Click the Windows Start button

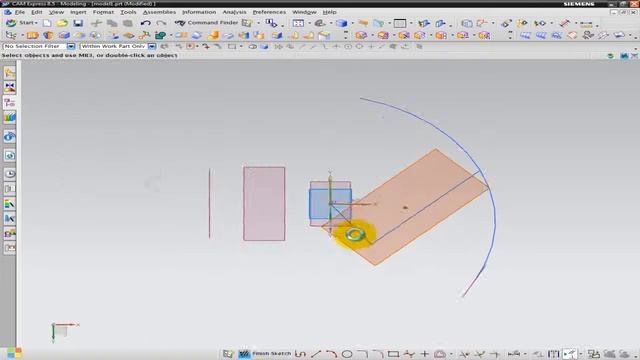(14, 353)
